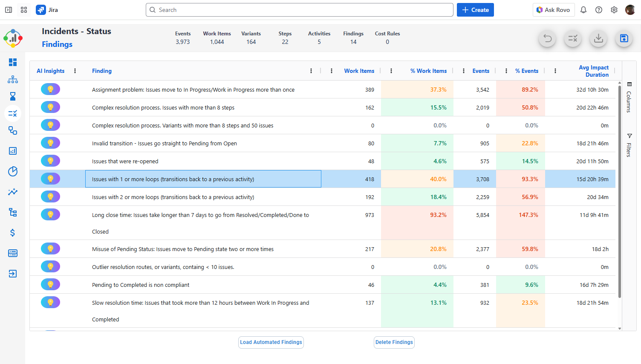Expand the Columns side panel
The width and height of the screenshot is (641, 364).
tap(629, 97)
